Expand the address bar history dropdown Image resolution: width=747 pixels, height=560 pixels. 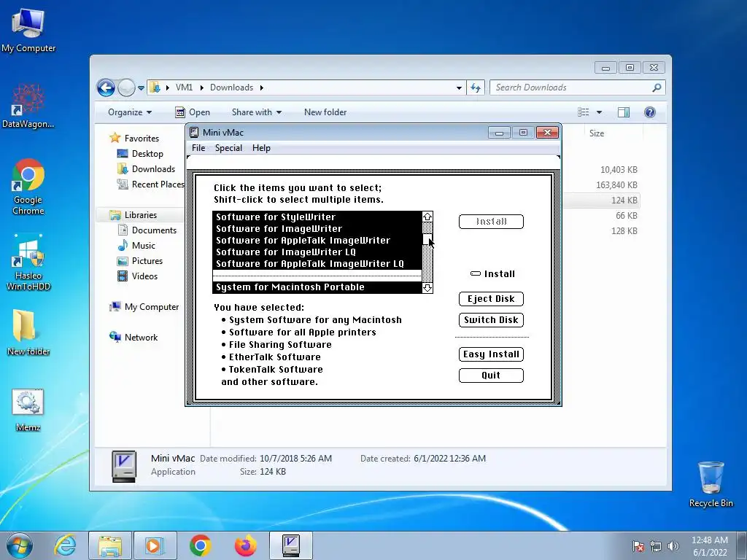point(459,88)
